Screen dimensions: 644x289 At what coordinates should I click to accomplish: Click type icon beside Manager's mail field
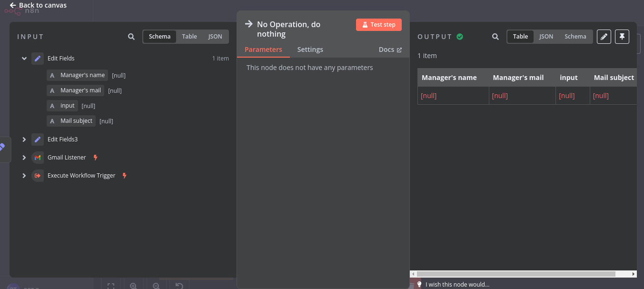click(x=52, y=90)
